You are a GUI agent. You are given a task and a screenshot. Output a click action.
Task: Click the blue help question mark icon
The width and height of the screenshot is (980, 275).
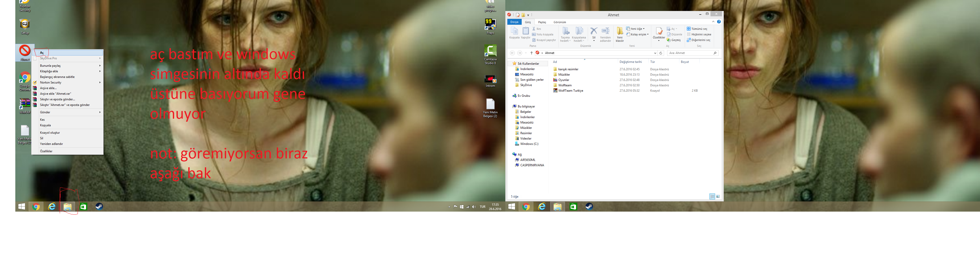[x=719, y=22]
